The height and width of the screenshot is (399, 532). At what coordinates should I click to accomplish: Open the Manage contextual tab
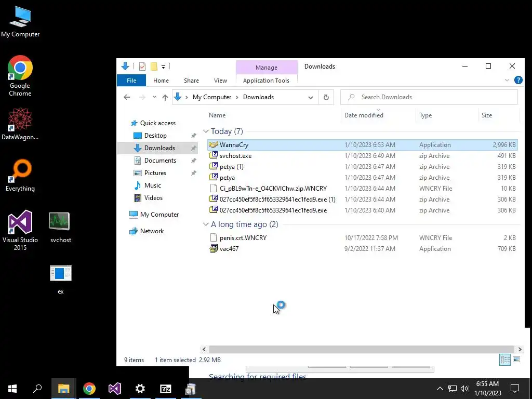click(267, 68)
